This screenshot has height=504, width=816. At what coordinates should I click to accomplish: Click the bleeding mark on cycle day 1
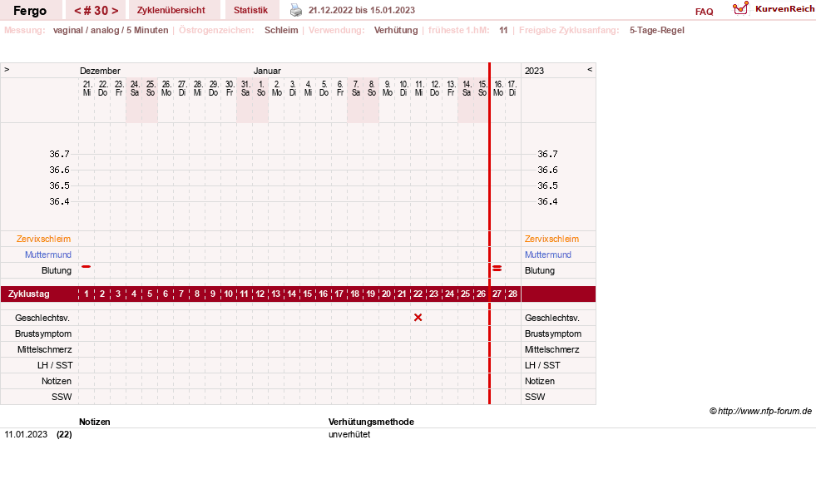[x=87, y=266]
